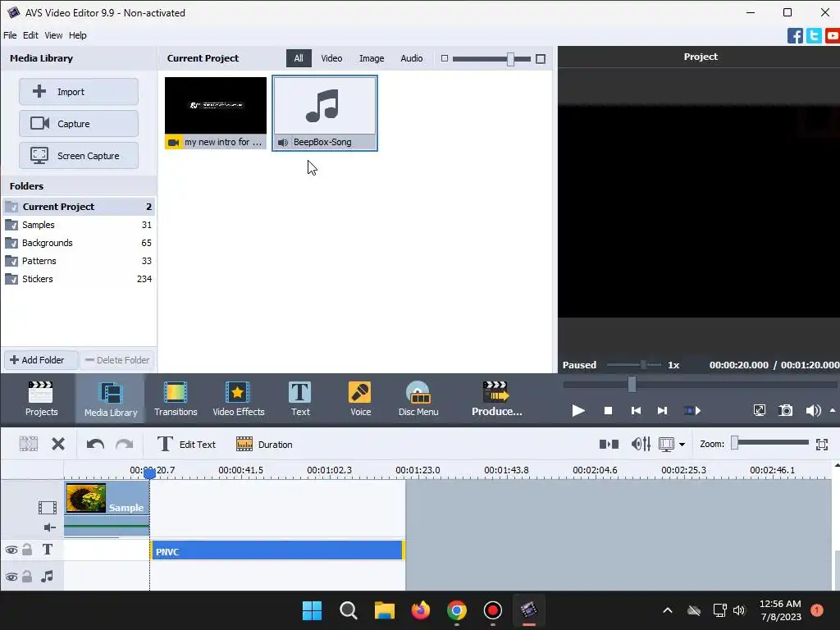Undo the last action
This screenshot has width=840, height=630.
95,444
